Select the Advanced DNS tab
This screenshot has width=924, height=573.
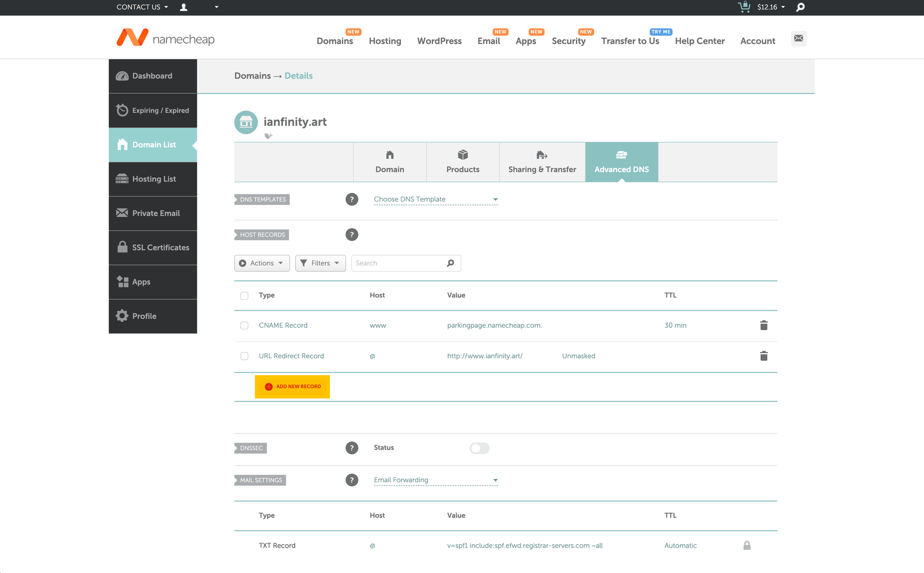pyautogui.click(x=622, y=162)
